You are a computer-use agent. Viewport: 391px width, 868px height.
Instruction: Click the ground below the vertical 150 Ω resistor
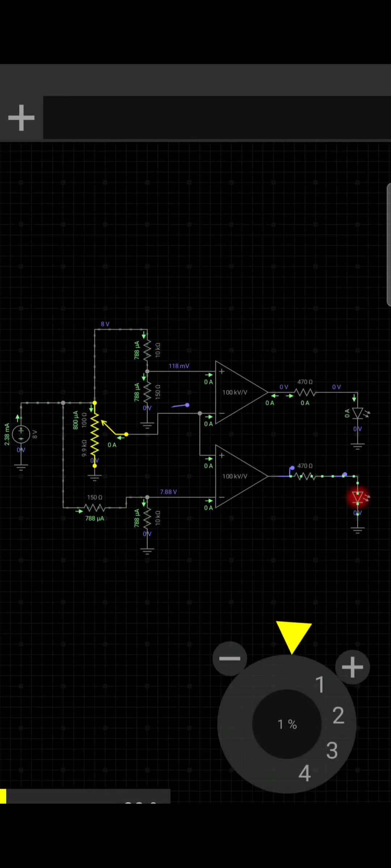coord(147,425)
